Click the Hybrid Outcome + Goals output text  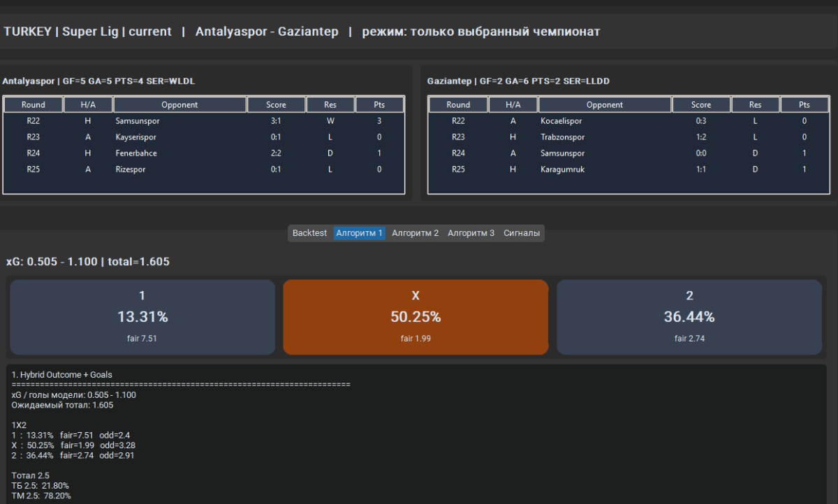tap(61, 375)
